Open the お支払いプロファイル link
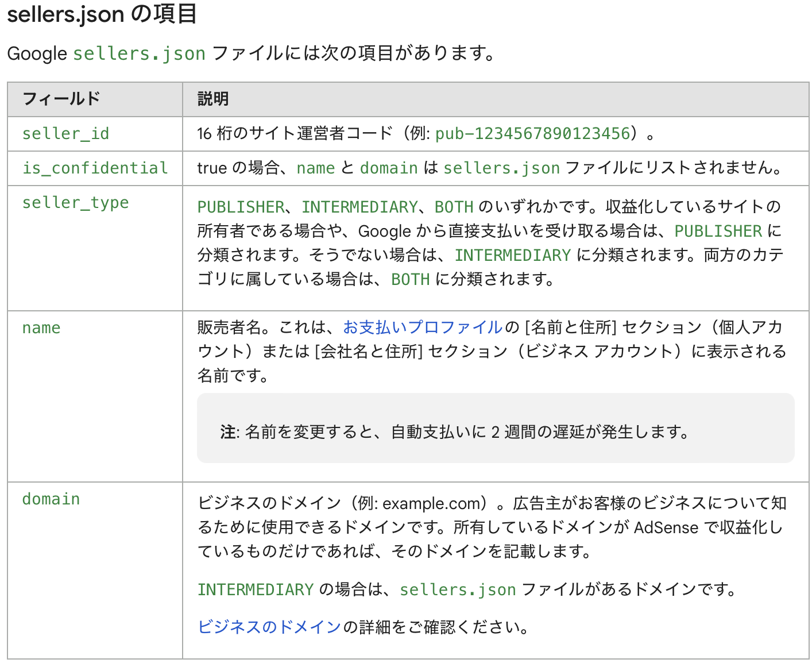This screenshot has width=812, height=663. pos(423,327)
